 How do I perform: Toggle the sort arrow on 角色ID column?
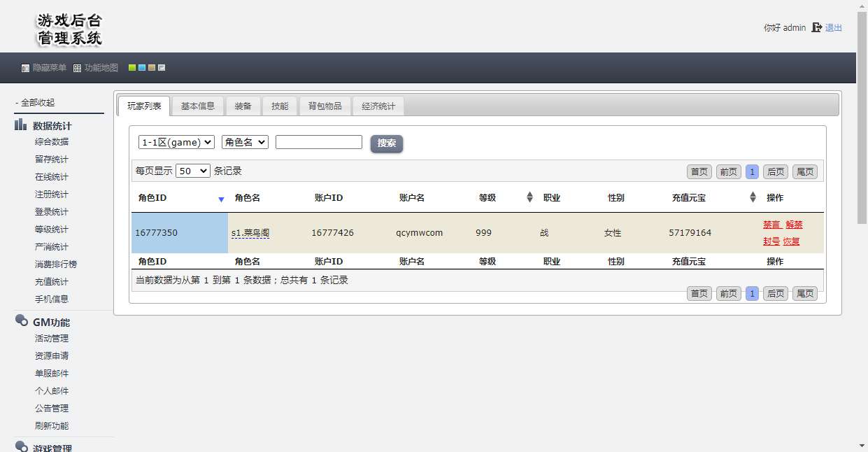click(x=222, y=199)
